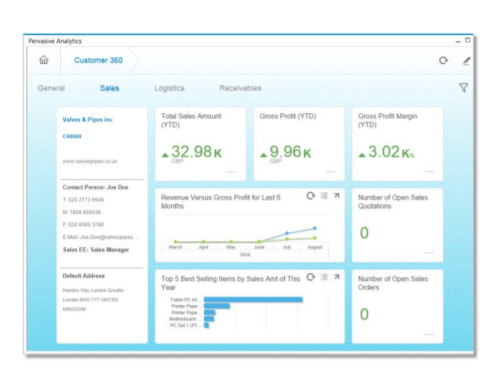Select Contact Person: Joe Doe text
Image resolution: width=499 pixels, height=381 pixels.
(x=95, y=187)
